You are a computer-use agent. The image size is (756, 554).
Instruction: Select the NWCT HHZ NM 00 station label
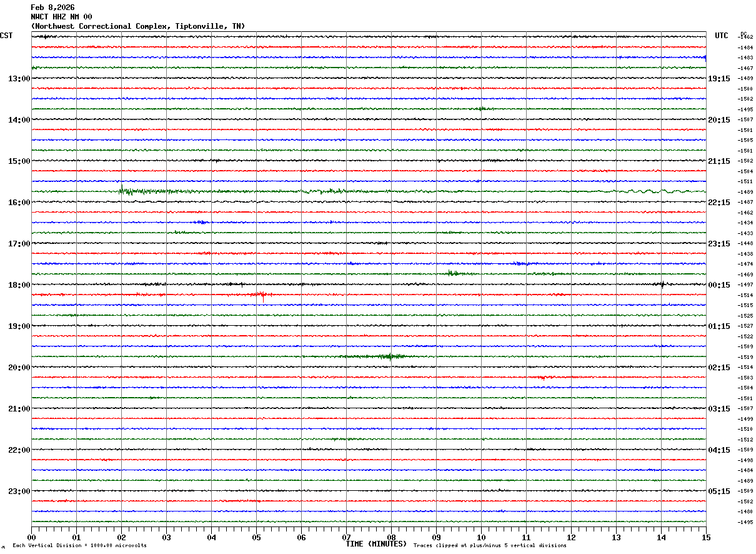[x=61, y=17]
